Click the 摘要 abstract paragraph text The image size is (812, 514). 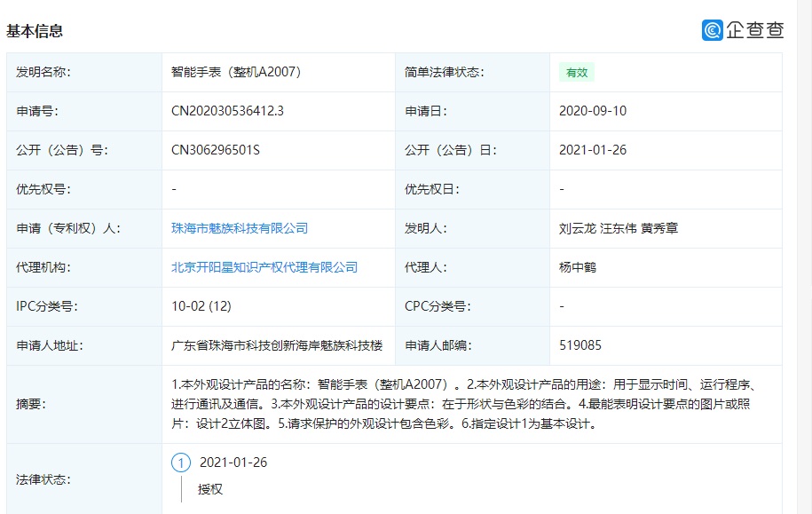pos(464,404)
